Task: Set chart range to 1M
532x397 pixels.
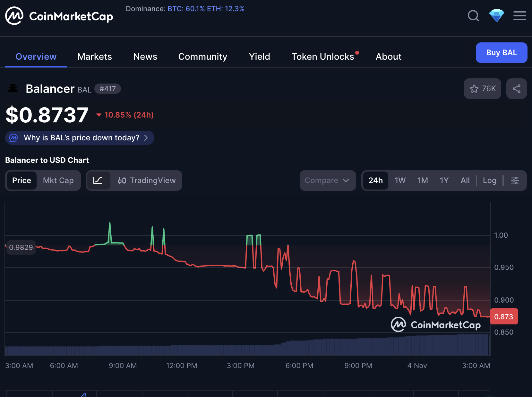Action: coord(423,181)
